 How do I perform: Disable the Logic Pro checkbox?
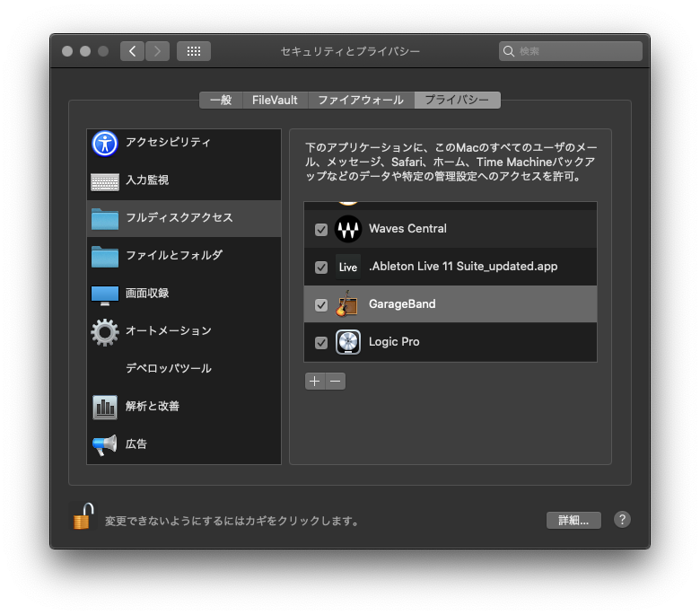tap(321, 343)
